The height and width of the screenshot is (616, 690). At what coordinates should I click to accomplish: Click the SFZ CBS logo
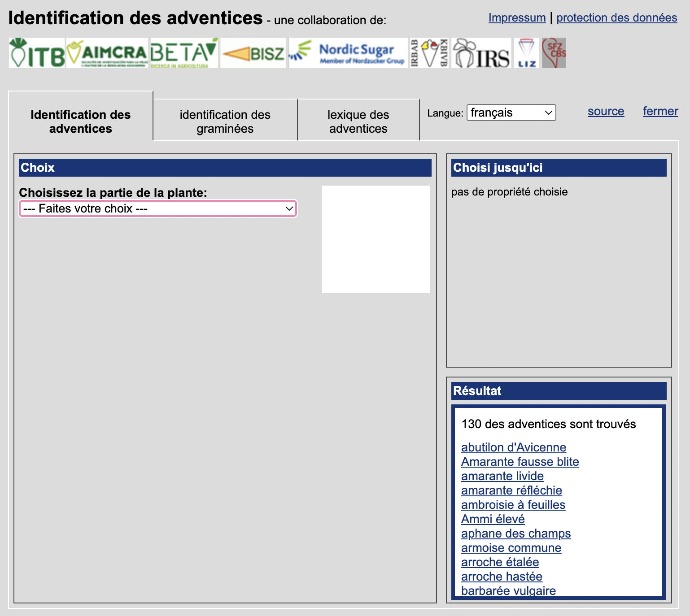(x=554, y=53)
